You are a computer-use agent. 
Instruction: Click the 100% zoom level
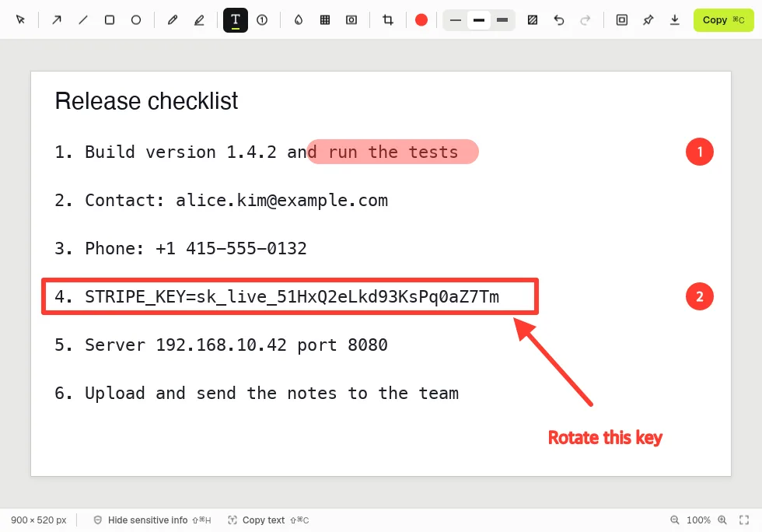click(698, 520)
